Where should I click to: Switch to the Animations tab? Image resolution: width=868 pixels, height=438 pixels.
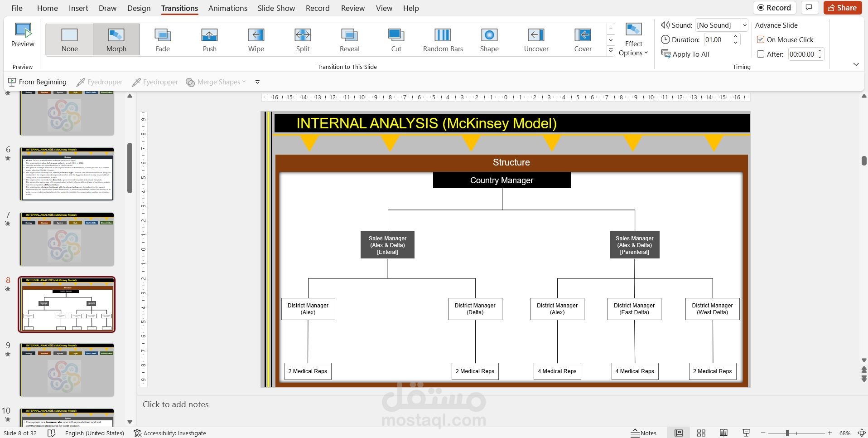(x=228, y=8)
